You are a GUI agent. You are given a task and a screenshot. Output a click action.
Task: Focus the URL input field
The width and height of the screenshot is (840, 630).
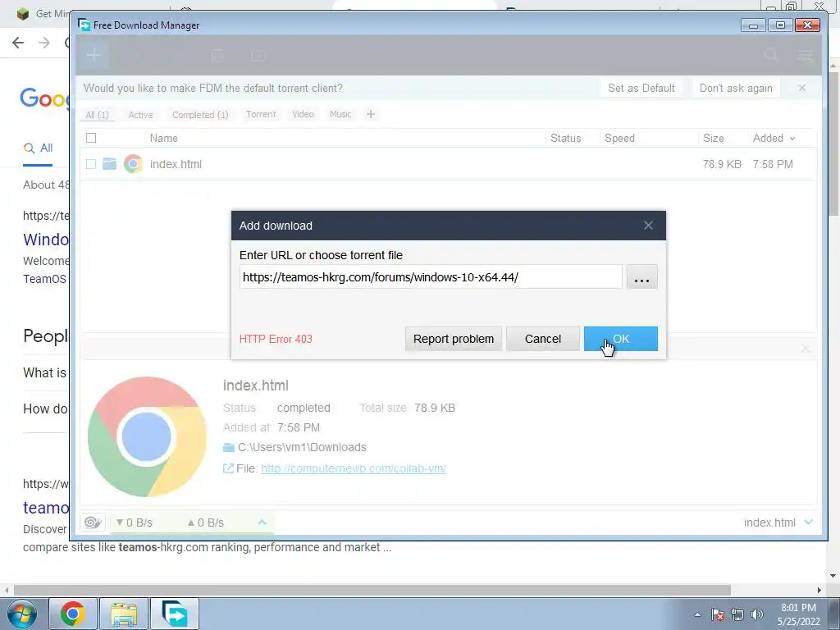pos(431,277)
